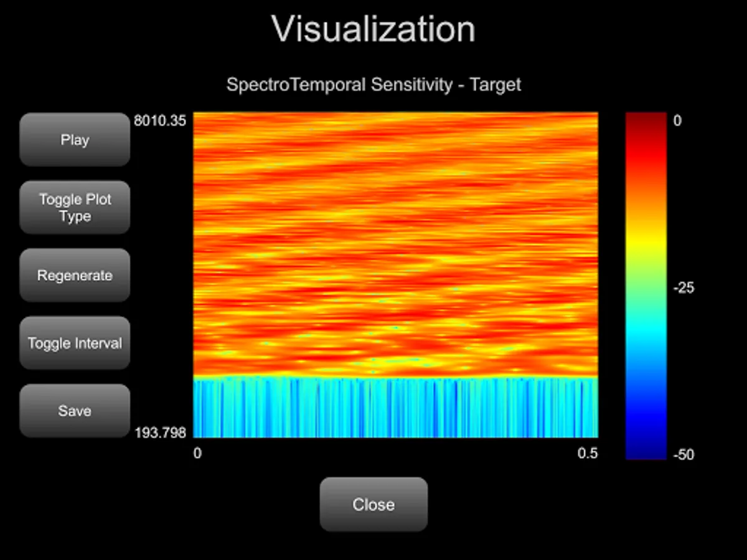
Task: Click the -50 colorbar value
Action: 684,455
